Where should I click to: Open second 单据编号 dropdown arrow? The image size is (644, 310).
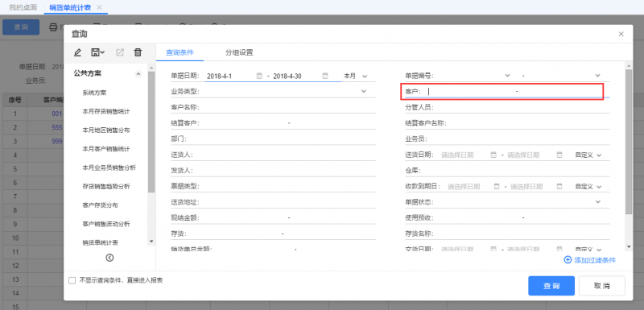pyautogui.click(x=597, y=76)
